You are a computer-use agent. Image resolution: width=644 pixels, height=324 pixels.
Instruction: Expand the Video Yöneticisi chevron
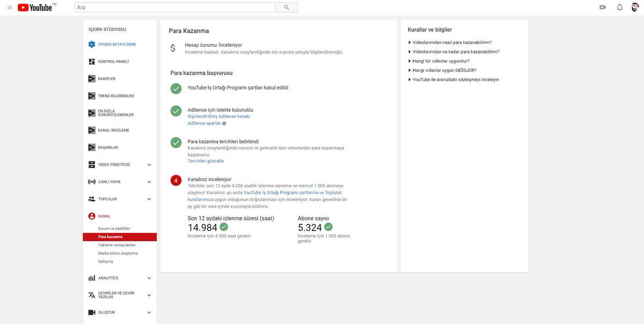coord(149,165)
